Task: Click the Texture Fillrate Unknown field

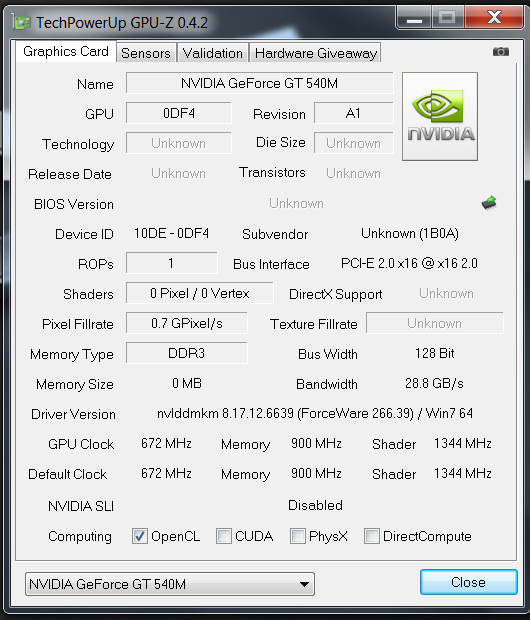Action: click(435, 323)
